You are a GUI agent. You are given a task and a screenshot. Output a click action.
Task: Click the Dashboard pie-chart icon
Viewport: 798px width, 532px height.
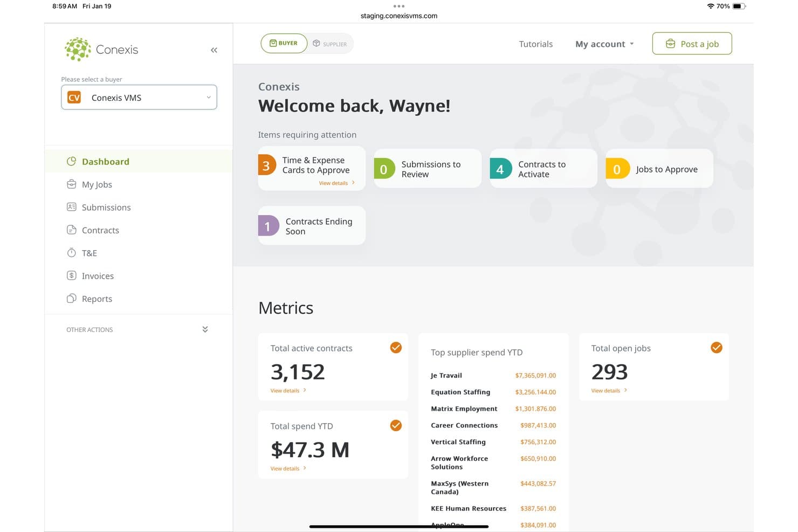(x=71, y=161)
